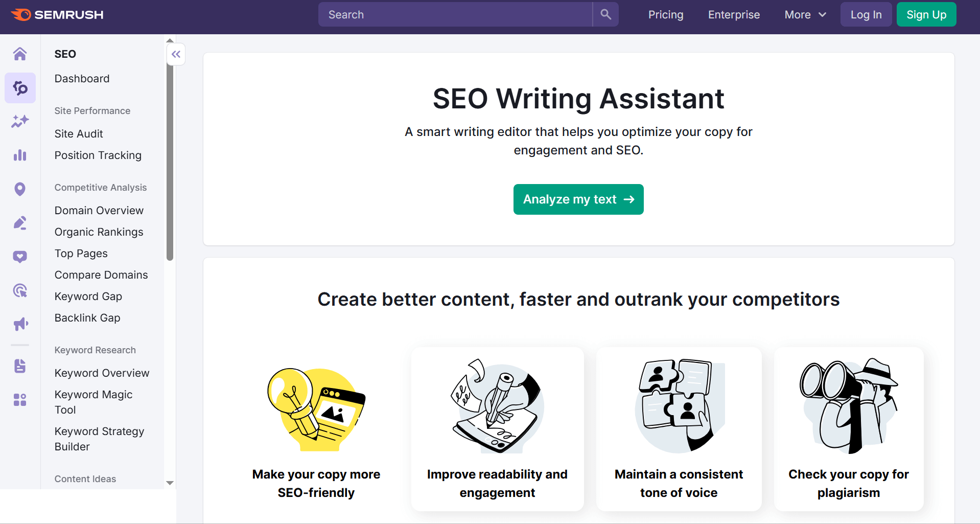The height and width of the screenshot is (524, 980).
Task: Open the bar chart rail icon
Action: click(x=20, y=155)
